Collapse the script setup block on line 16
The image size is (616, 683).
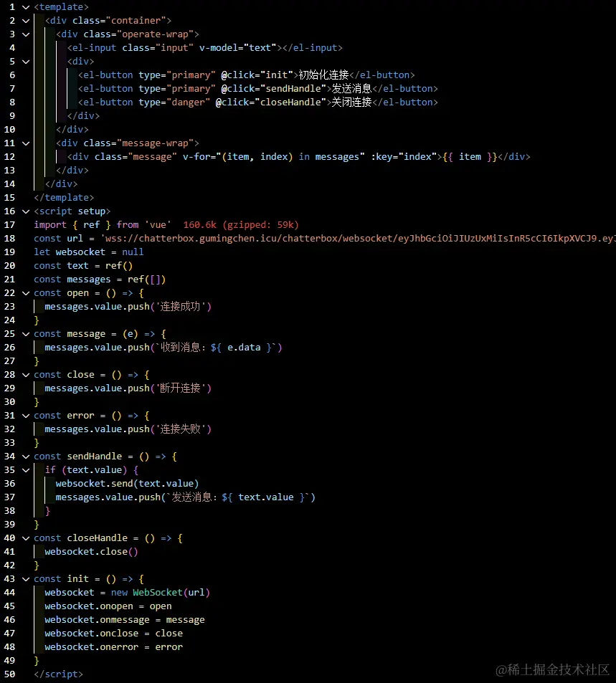click(26, 211)
